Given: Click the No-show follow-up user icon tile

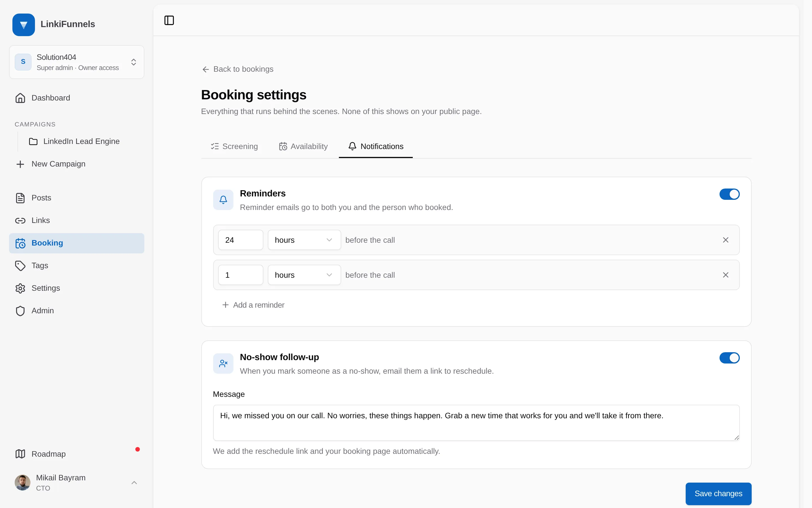Looking at the screenshot, I should tap(223, 364).
